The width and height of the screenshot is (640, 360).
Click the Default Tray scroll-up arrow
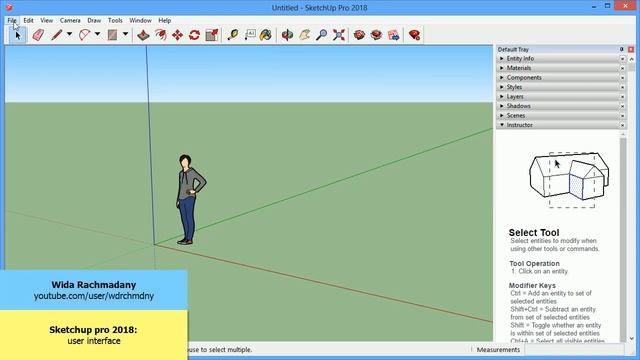coord(632,59)
